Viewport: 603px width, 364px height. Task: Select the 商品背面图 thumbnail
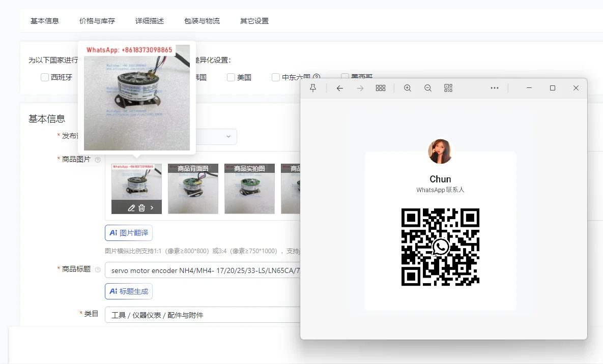(x=193, y=189)
